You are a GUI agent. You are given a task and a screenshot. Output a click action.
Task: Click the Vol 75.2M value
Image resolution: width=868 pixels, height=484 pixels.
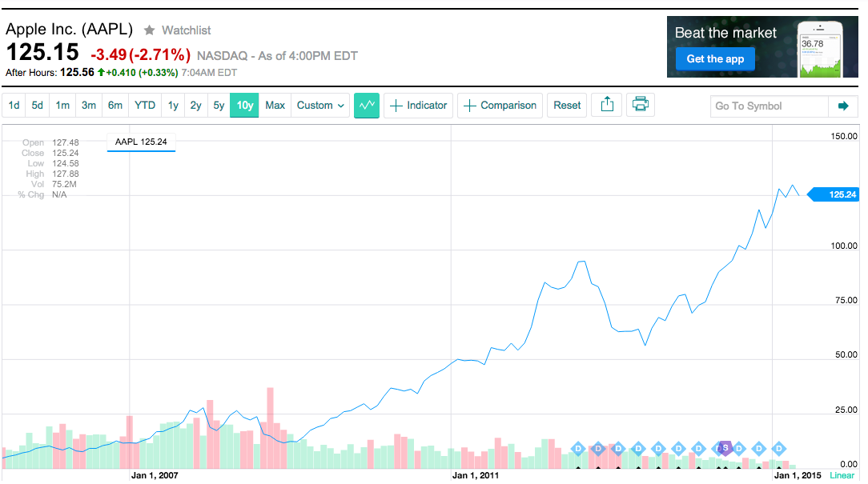coord(64,184)
